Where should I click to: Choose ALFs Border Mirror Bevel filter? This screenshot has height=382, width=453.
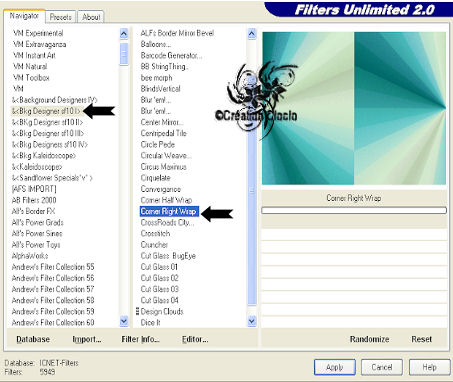(177, 33)
